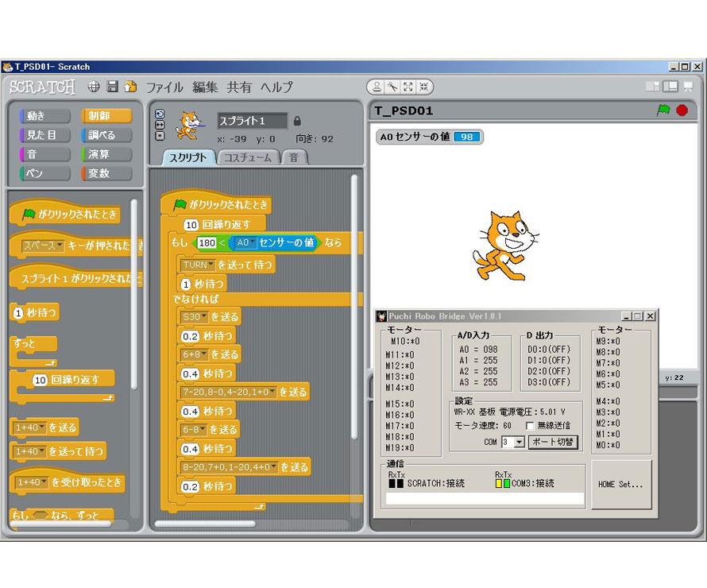Select the ペン block category

[x=45, y=173]
